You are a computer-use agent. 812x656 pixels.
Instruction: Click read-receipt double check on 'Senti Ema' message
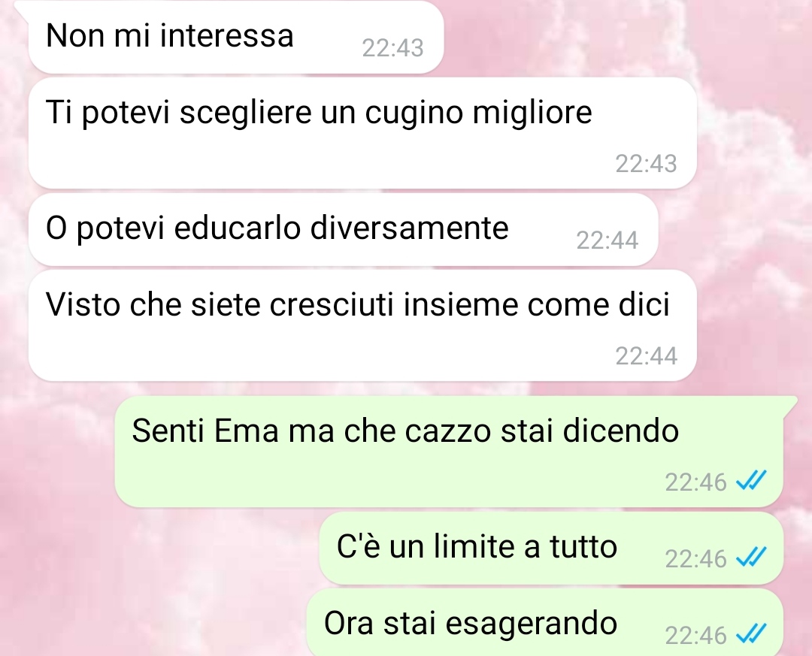click(751, 482)
